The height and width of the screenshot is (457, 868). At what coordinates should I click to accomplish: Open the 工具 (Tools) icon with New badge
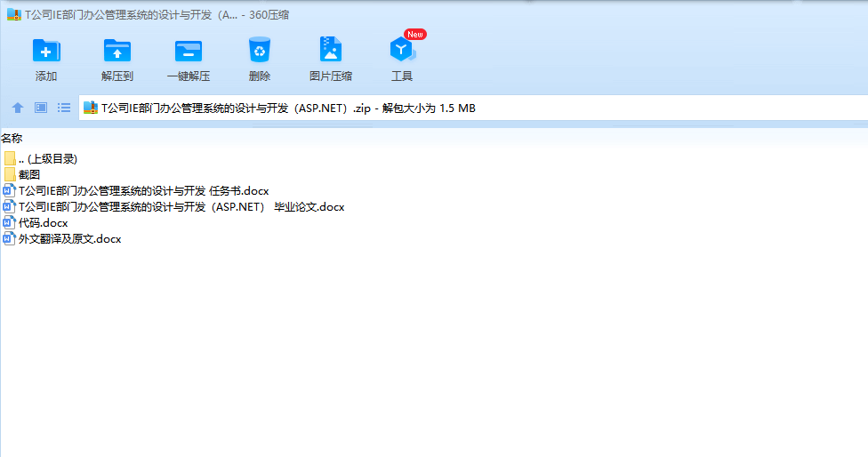[x=402, y=50]
